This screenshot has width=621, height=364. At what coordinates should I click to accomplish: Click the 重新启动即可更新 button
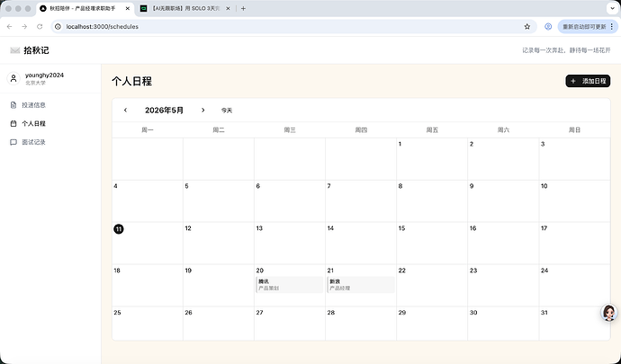coord(584,26)
